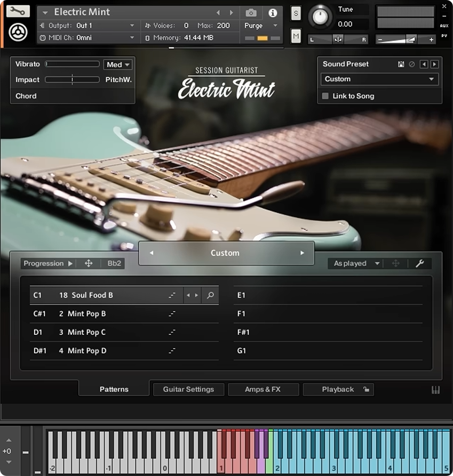Toggle the keyboard view with the piano icon
Screen dimensions: 453x476
pos(435,390)
